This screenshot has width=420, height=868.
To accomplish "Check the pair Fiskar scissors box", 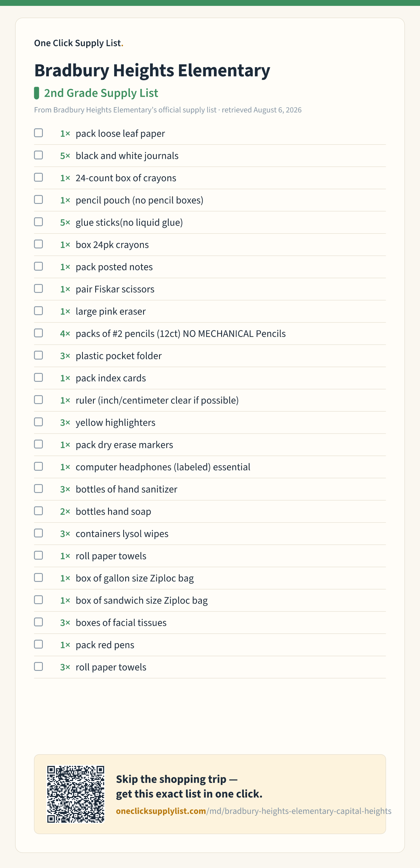I will tap(38, 288).
